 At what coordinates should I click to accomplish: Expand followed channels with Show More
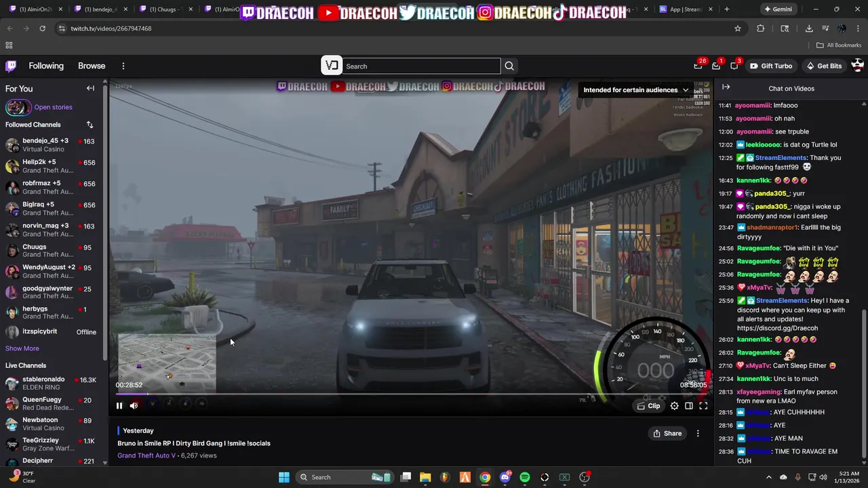tap(22, 348)
